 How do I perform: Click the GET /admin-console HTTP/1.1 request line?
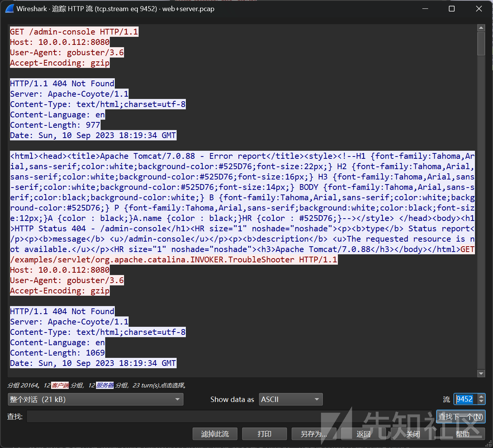[74, 32]
